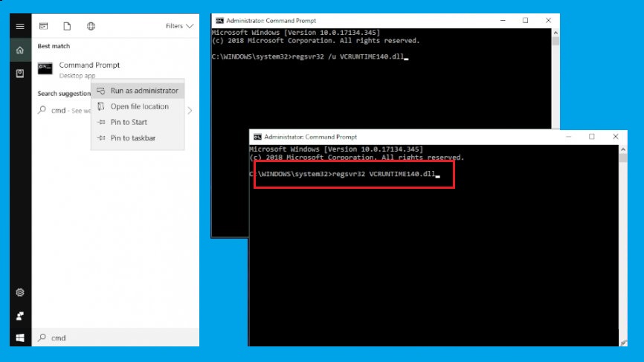The height and width of the screenshot is (362, 644).
Task: Choose Run as administrator
Action: 138,90
